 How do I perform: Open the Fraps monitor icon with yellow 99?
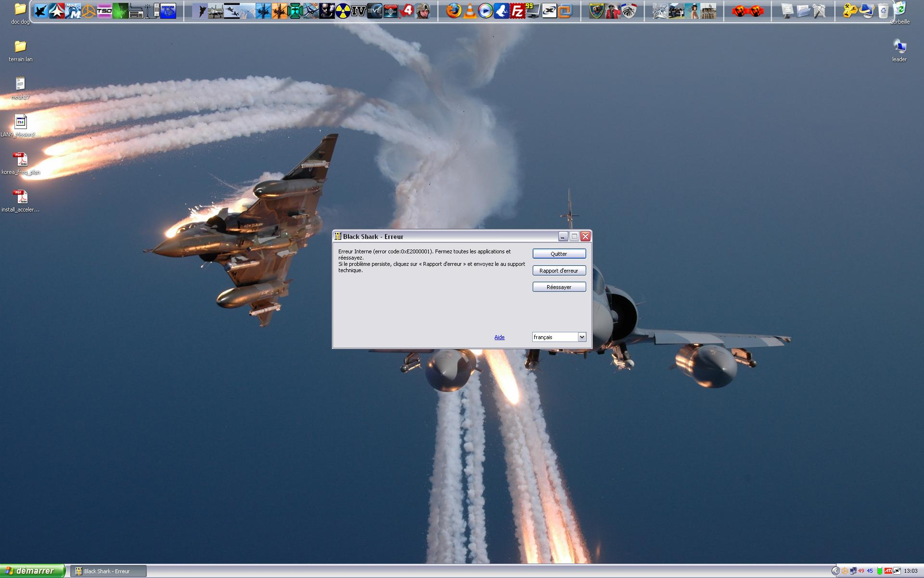tap(532, 11)
